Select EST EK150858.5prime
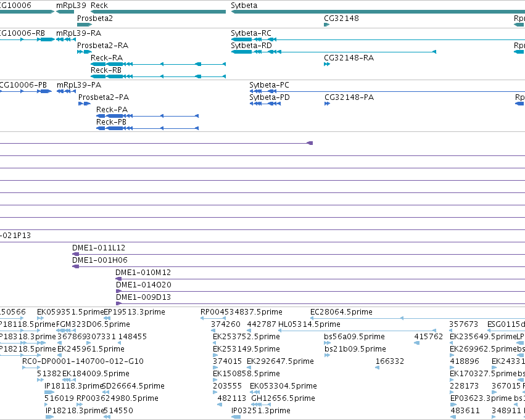 tap(246, 374)
